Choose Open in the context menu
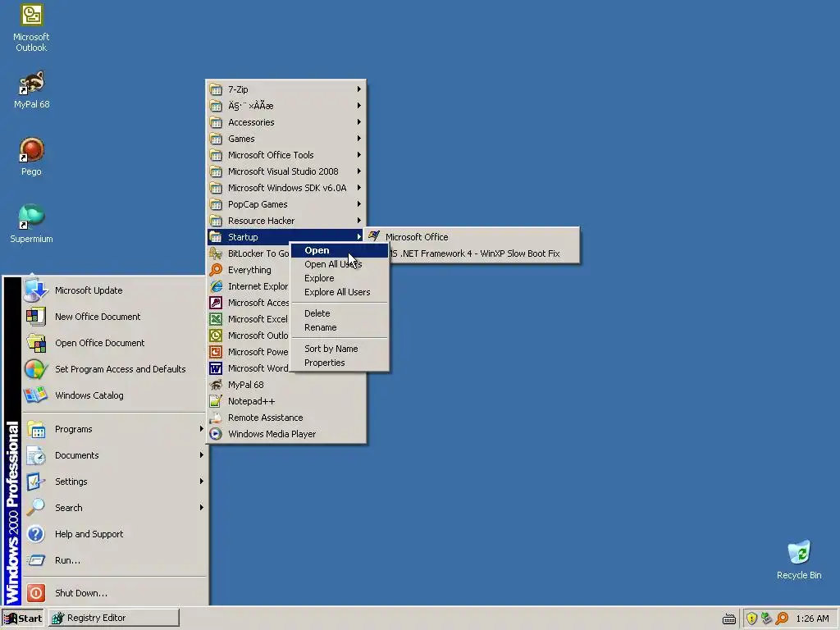Viewport: 840px width, 630px height. 339,250
